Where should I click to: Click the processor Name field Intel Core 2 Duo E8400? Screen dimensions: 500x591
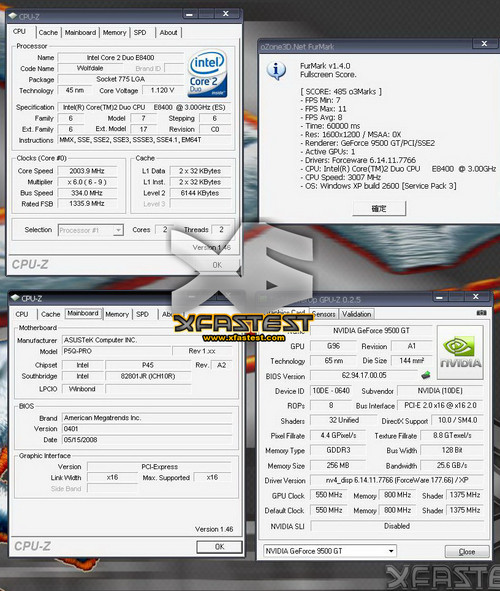(x=120, y=58)
